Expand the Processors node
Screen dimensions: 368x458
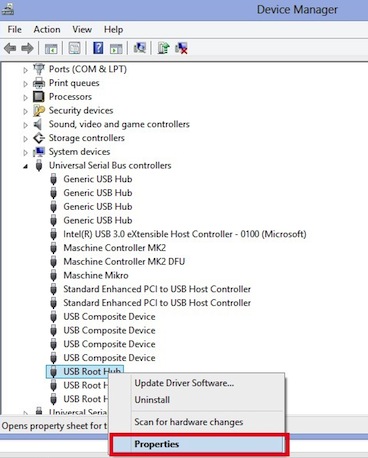(25, 98)
